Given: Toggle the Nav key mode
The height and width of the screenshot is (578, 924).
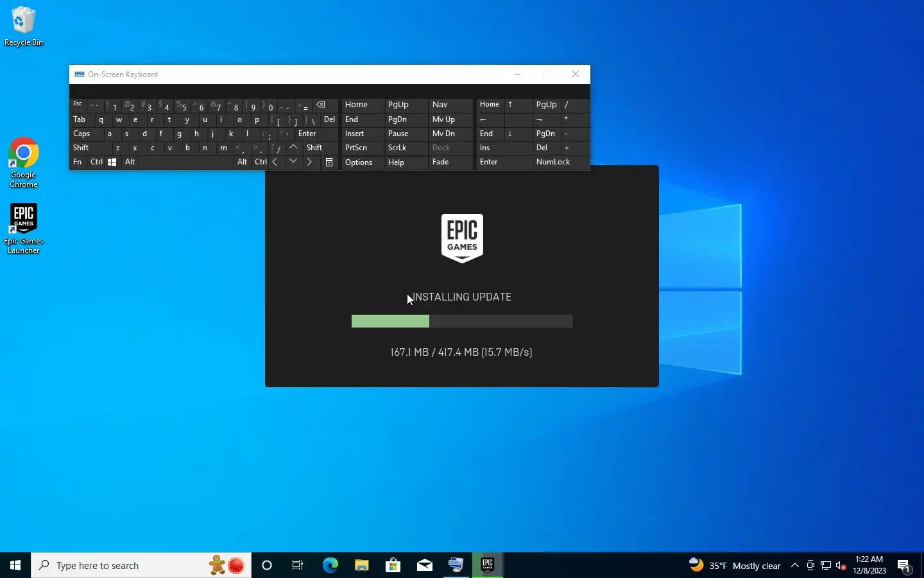Looking at the screenshot, I should click(450, 105).
